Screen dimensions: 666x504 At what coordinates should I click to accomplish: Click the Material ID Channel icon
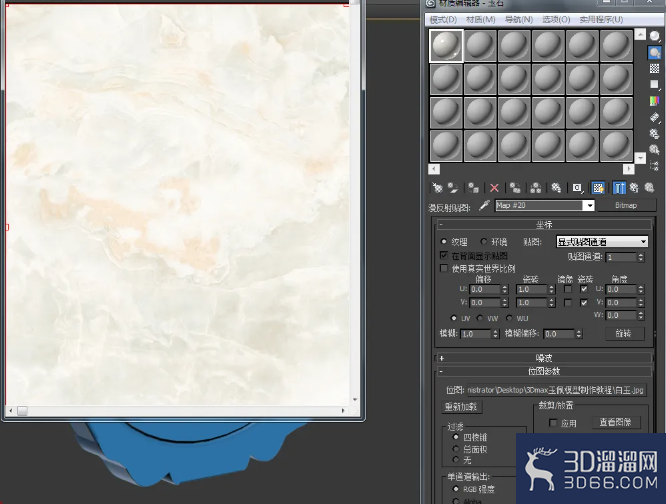pyautogui.click(x=577, y=188)
